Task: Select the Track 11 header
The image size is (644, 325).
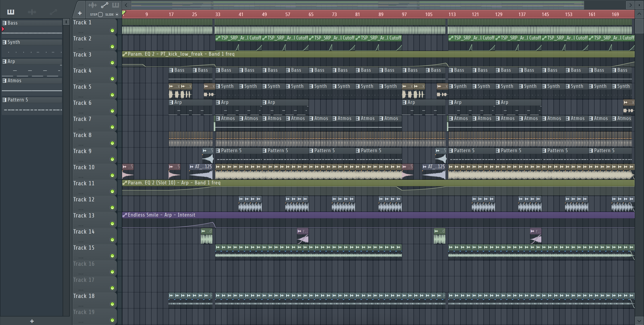Action: coord(95,187)
